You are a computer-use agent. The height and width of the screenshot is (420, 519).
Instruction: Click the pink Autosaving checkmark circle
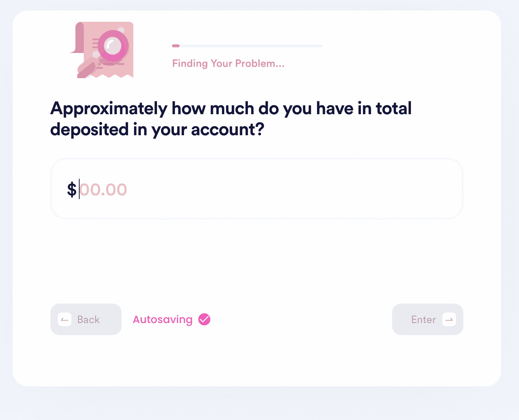click(204, 319)
